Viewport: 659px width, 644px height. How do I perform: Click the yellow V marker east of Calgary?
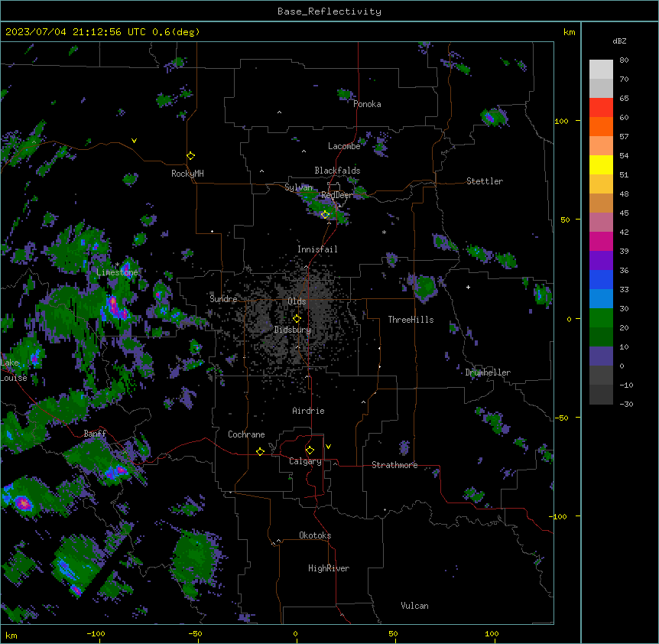tap(328, 447)
